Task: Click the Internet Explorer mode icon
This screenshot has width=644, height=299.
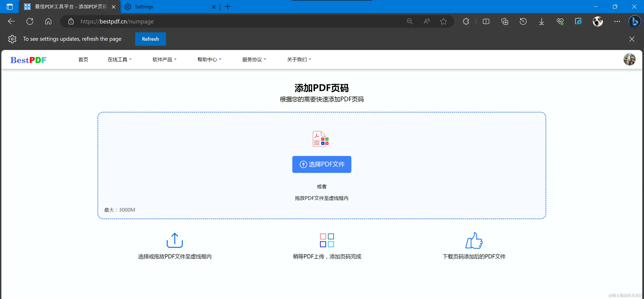Action: (578, 21)
